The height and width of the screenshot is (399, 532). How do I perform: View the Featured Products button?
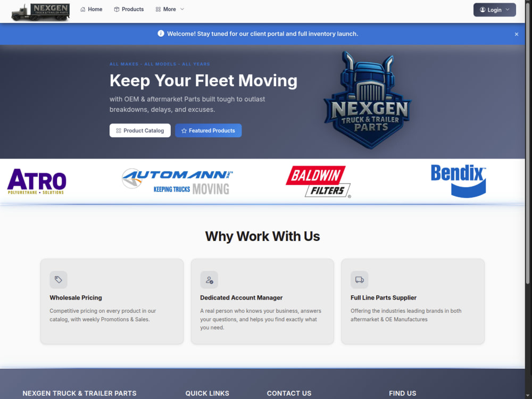point(209,131)
